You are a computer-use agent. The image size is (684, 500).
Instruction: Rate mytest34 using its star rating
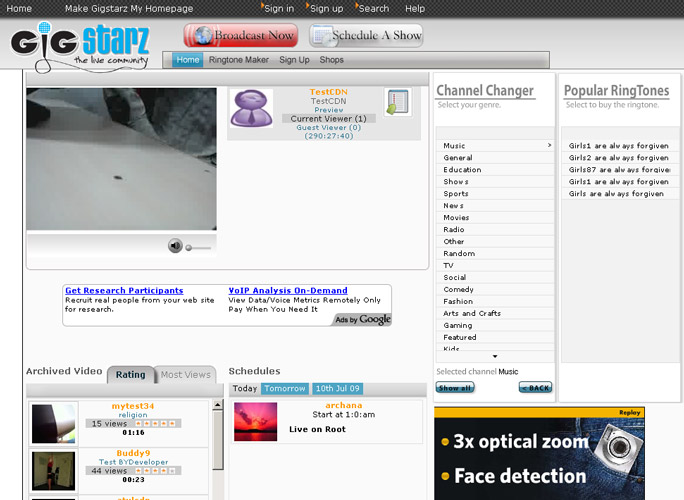pyautogui.click(x=155, y=424)
